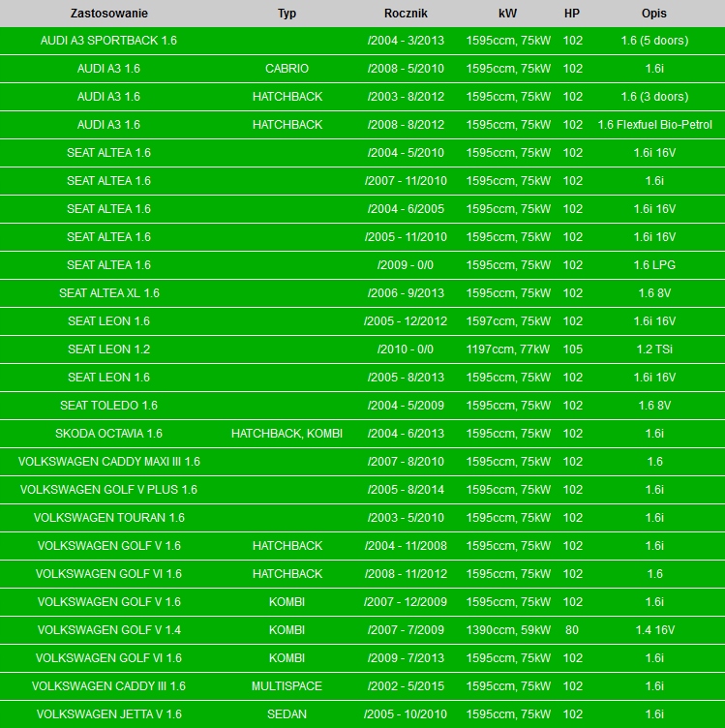This screenshot has width=725, height=728.
Task: Click the 1597ccm, 75kW cell
Action: pos(508,321)
